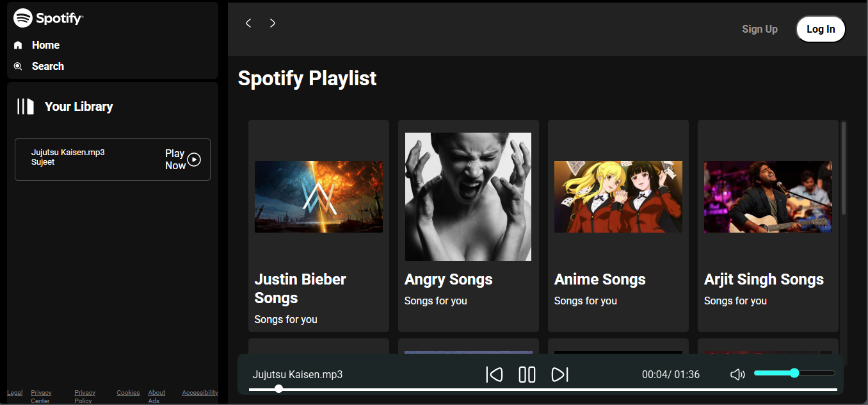Open the Angry Songs playlist card
Viewport: 868px width, 405px height.
[x=469, y=226]
